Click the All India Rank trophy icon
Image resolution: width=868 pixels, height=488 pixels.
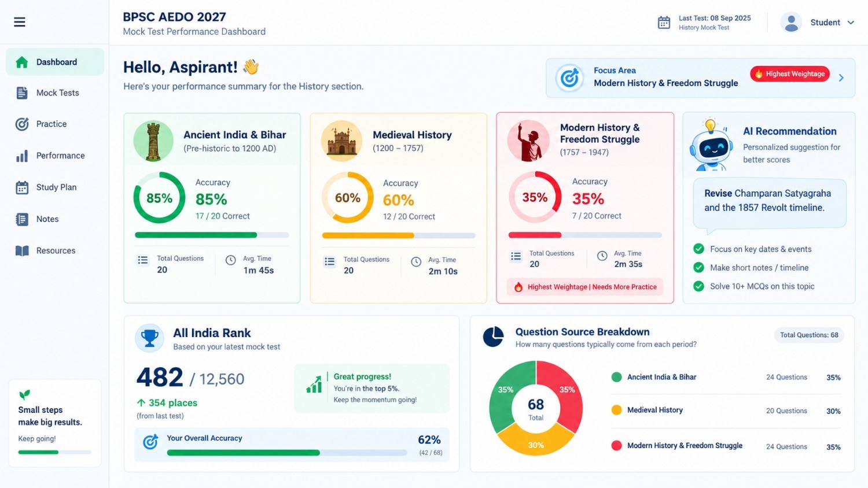[149, 338]
